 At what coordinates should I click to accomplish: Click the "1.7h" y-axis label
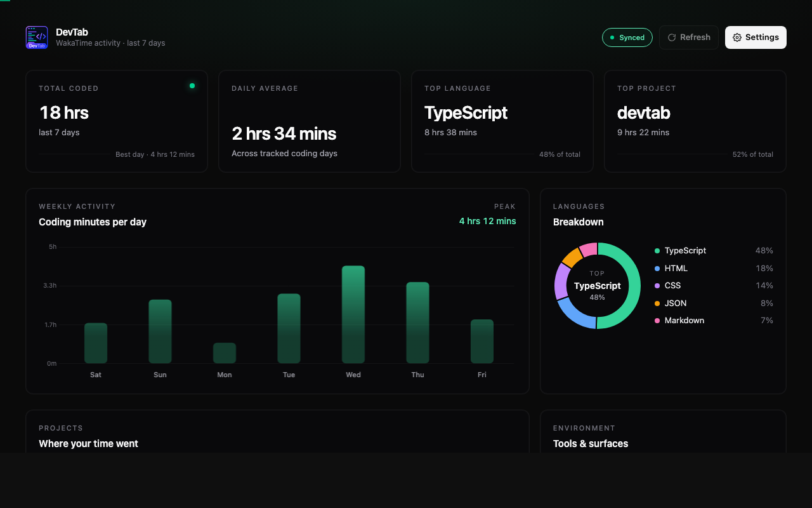click(x=50, y=324)
